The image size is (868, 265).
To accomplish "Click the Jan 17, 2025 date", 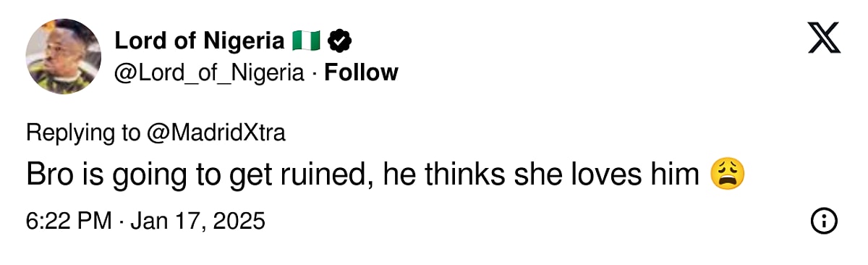I will (x=197, y=221).
